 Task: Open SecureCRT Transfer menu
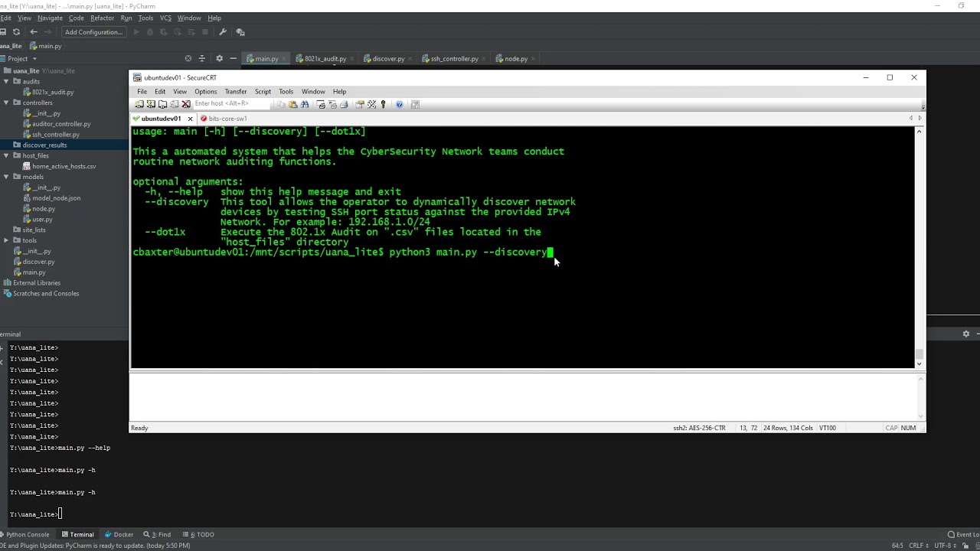point(236,92)
